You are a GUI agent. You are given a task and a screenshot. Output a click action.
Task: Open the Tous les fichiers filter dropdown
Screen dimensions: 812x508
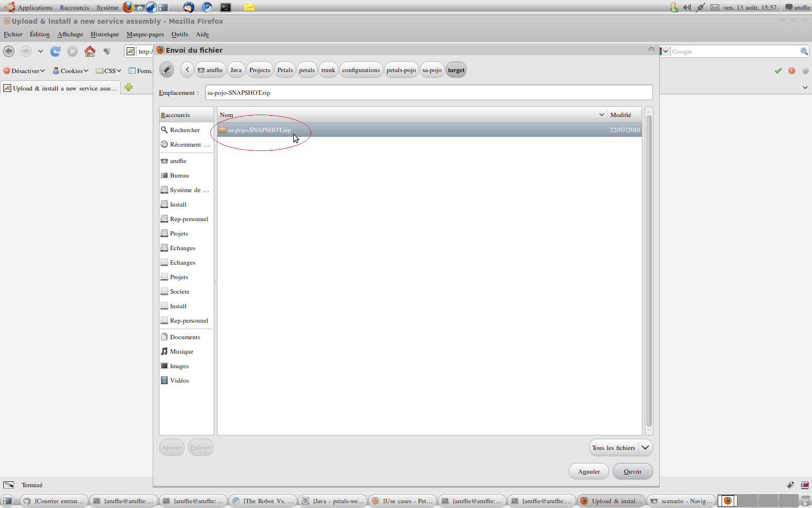pos(621,448)
